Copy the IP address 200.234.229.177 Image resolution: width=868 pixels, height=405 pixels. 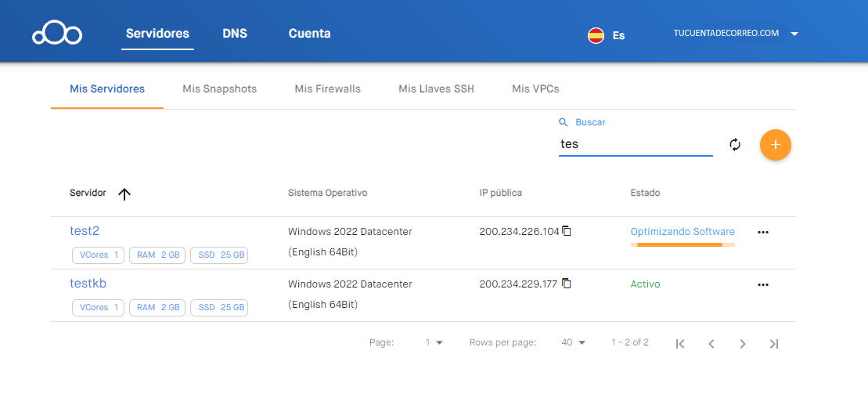567,284
